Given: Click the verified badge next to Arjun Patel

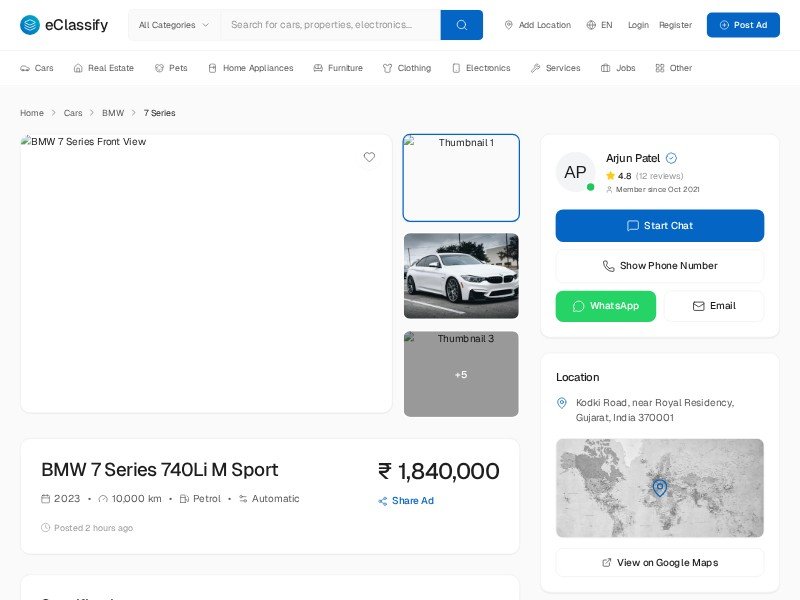Looking at the screenshot, I should tap(672, 158).
